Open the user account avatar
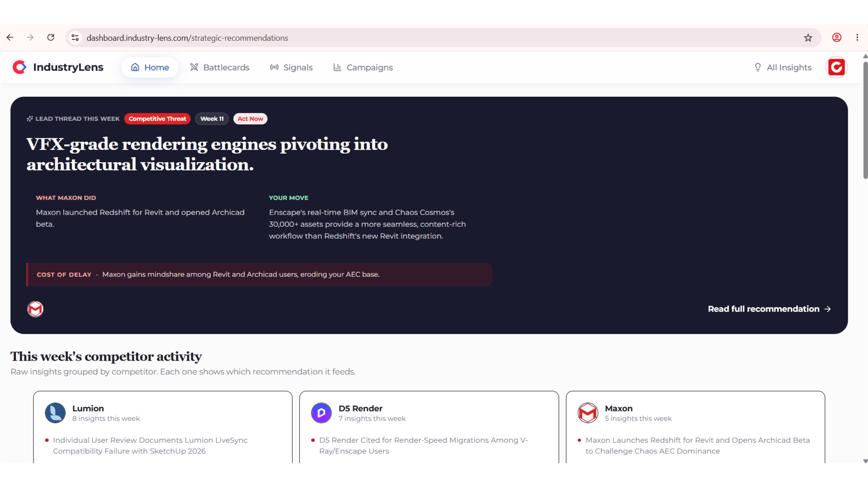The image size is (868, 488). pyautogui.click(x=836, y=67)
